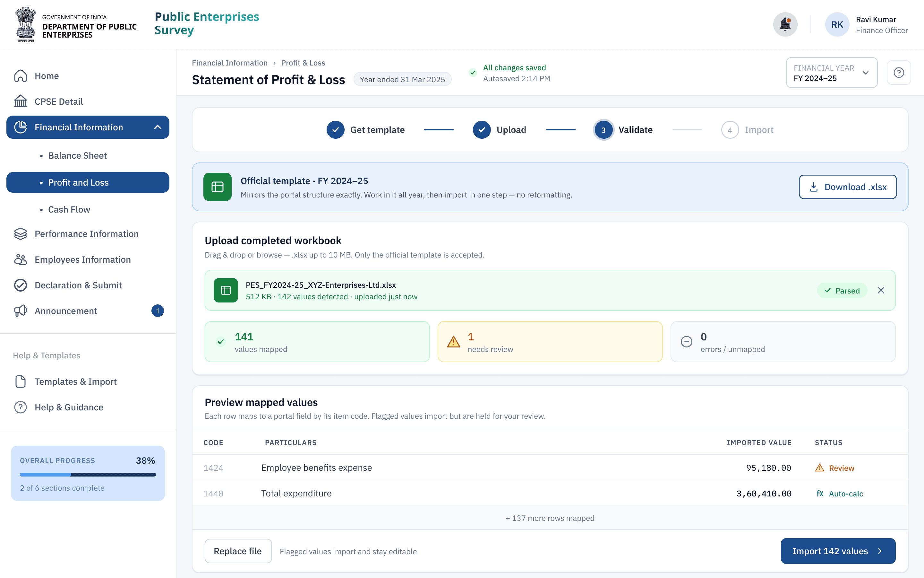Click the check icon in values mapped card

pyautogui.click(x=221, y=342)
